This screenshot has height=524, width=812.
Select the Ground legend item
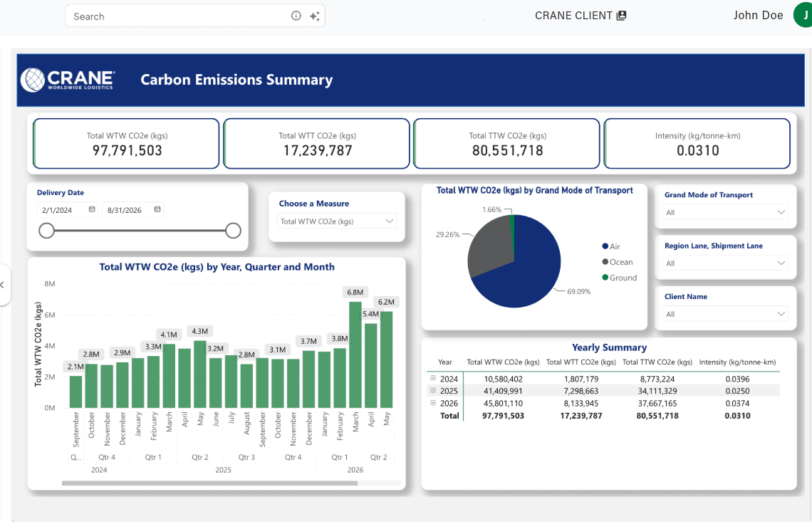(x=620, y=278)
